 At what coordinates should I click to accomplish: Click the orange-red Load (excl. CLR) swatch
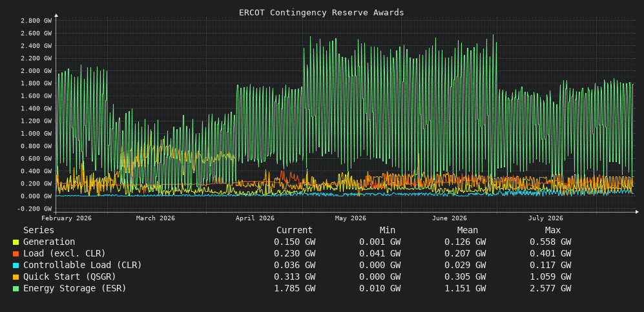[16, 254]
